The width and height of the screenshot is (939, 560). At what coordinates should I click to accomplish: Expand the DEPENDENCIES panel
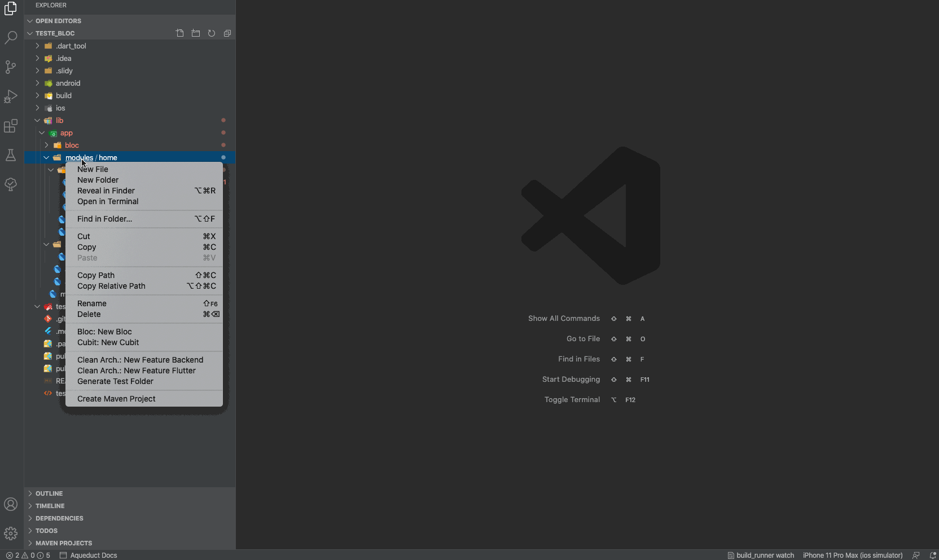coord(130,518)
